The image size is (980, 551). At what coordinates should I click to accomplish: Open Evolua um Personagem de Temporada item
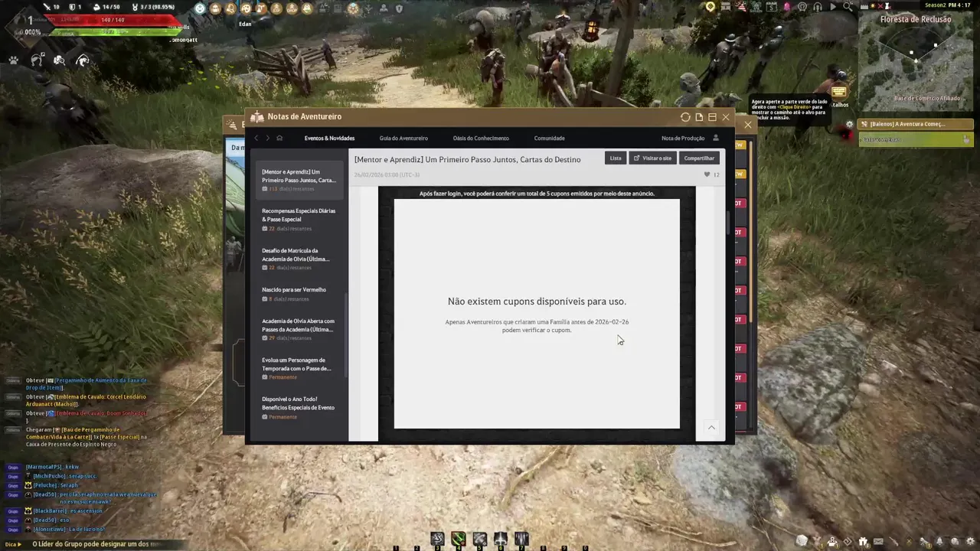coord(299,368)
